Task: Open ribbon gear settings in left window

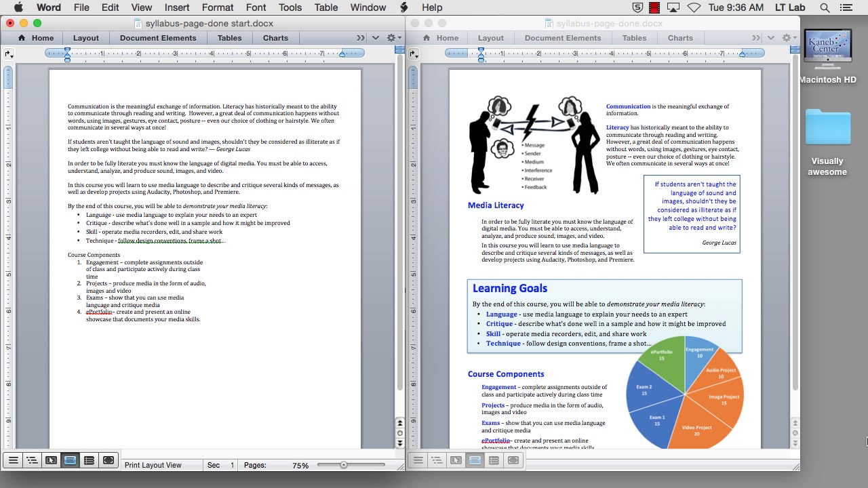Action: tap(393, 38)
